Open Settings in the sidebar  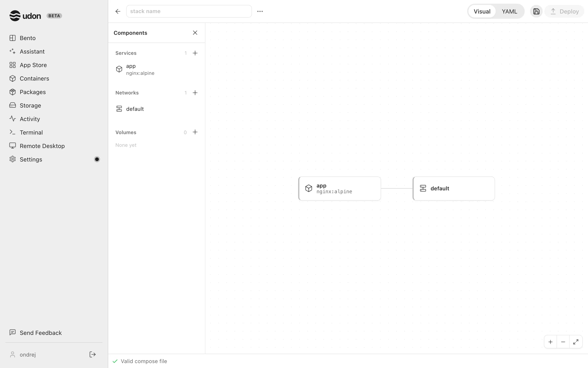click(54, 159)
